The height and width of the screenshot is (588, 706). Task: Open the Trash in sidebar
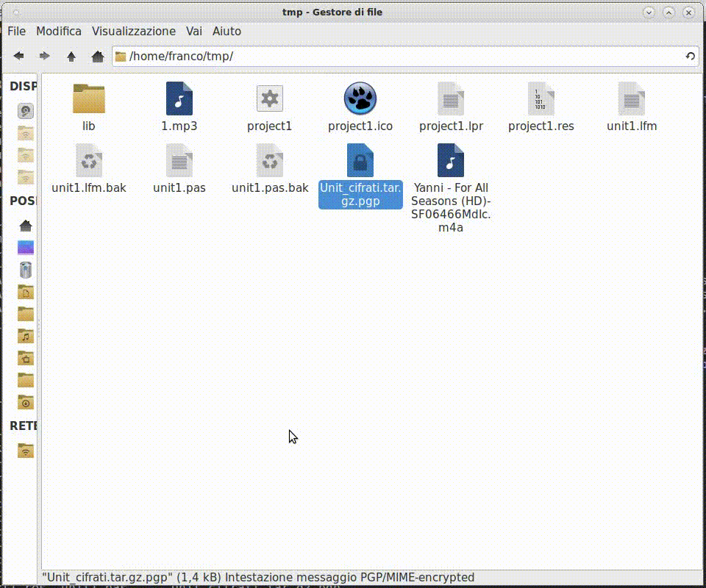(x=26, y=270)
